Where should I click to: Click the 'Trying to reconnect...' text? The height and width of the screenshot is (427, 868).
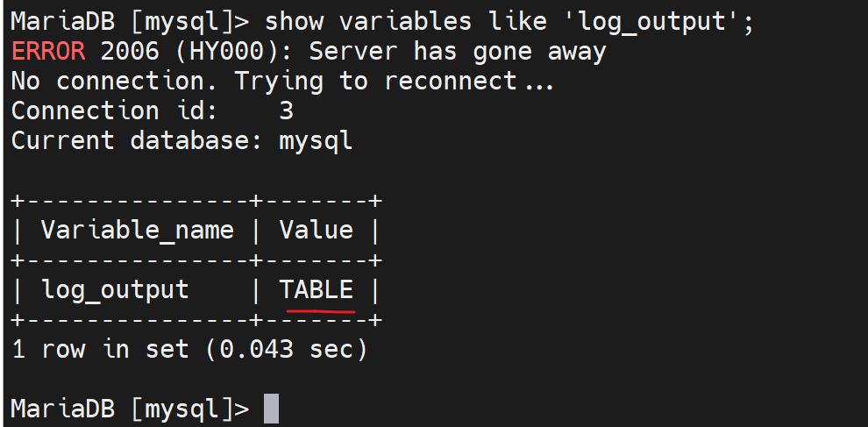click(x=395, y=82)
